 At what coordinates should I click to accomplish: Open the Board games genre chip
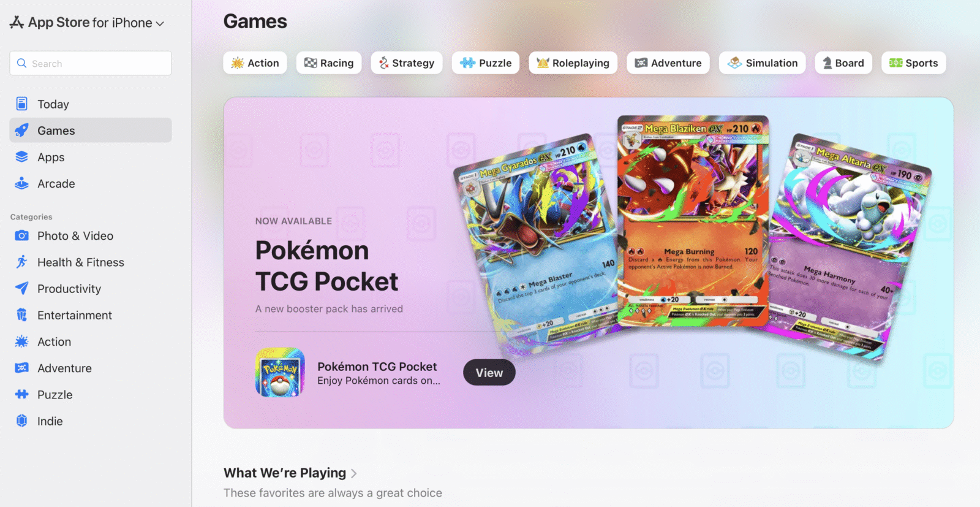[843, 63]
